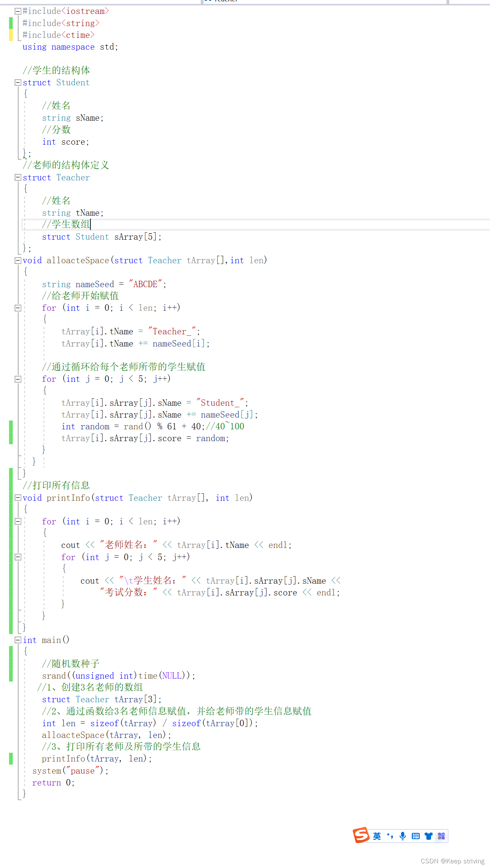Click the '//3、打印所有老师及所带的学生信息' comment
The image size is (490, 868).
pyautogui.click(x=121, y=747)
